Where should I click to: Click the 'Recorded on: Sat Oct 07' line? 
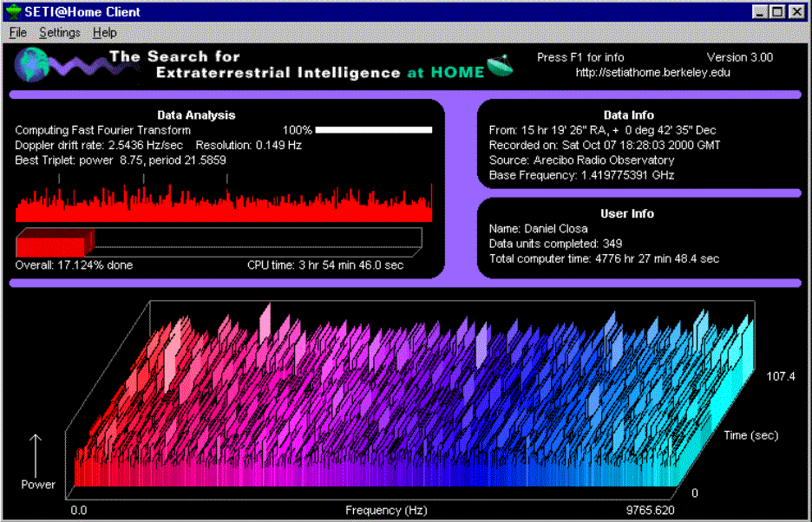[x=604, y=146]
